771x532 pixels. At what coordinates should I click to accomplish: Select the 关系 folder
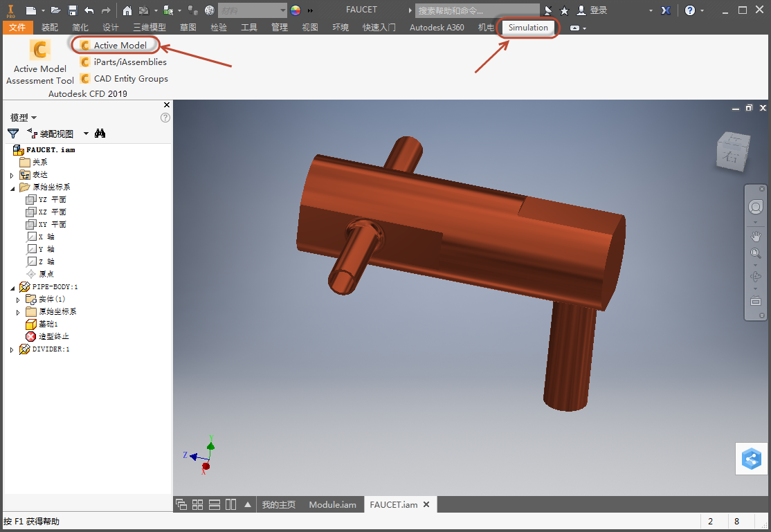(33, 163)
